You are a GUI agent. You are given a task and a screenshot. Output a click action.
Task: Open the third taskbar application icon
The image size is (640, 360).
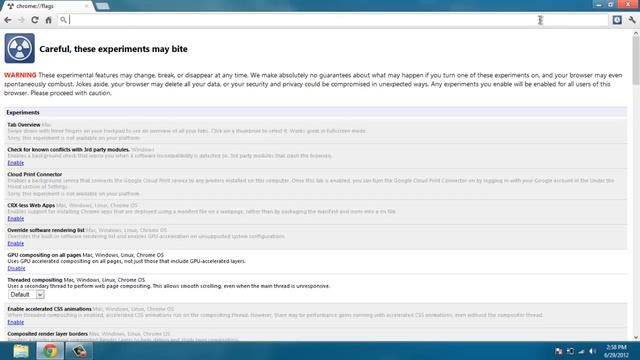click(x=79, y=351)
